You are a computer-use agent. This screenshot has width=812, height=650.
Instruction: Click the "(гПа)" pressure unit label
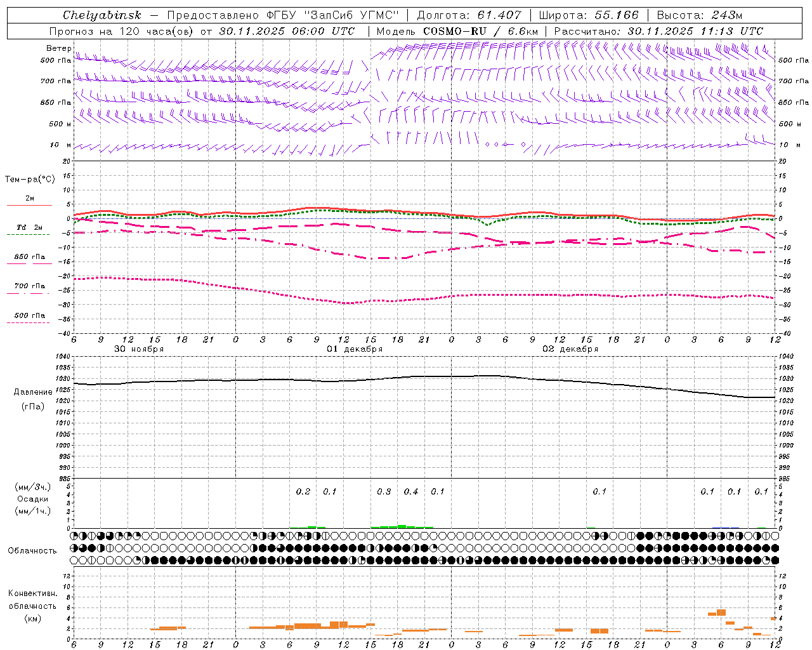point(33,406)
